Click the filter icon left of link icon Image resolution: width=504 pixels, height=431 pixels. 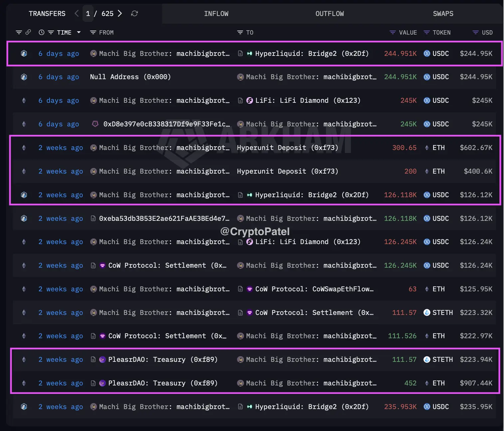tap(19, 32)
